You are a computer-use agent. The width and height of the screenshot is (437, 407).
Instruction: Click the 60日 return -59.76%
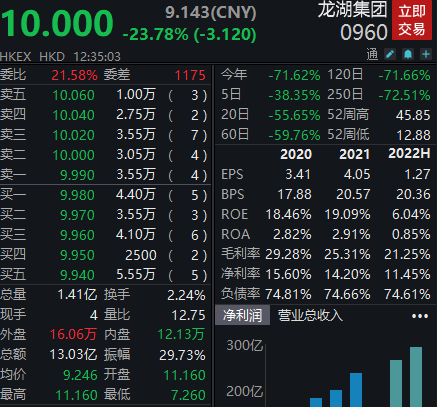pos(294,135)
